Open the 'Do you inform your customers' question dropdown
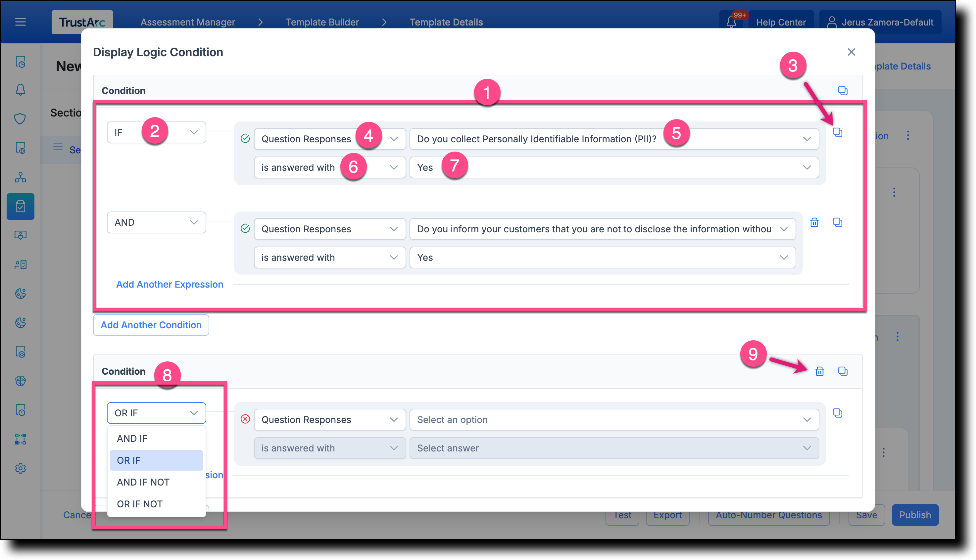Image resolution: width=976 pixels, height=560 pixels. click(603, 229)
